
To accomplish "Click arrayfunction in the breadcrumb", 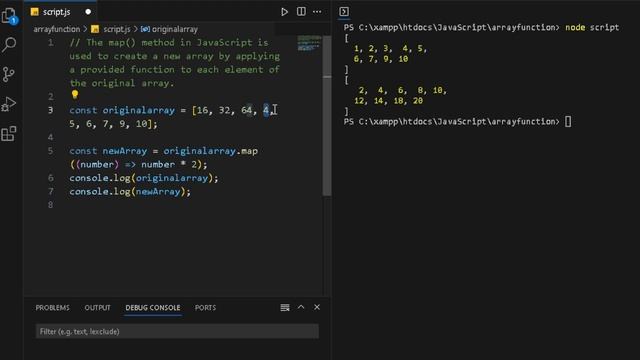I will [57, 29].
